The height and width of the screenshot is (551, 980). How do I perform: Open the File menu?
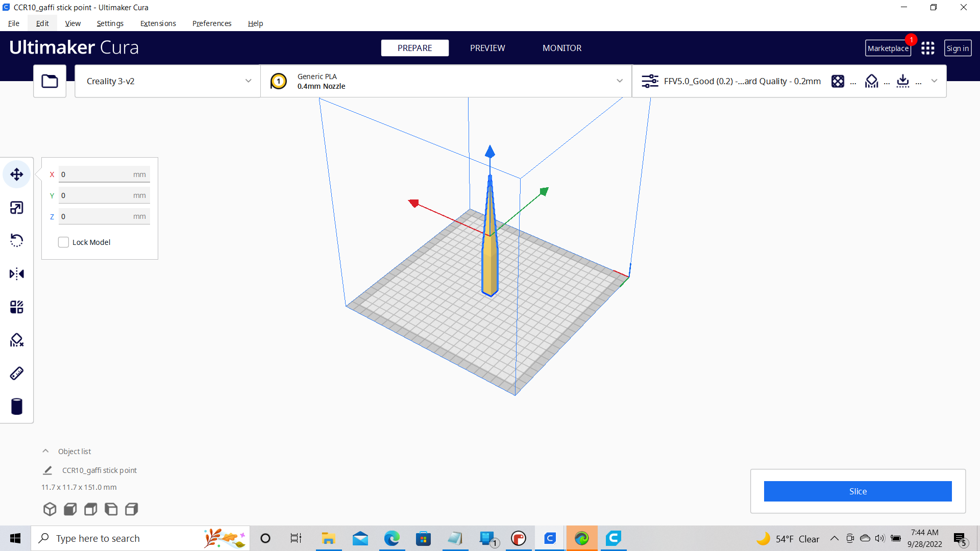tap(14, 23)
